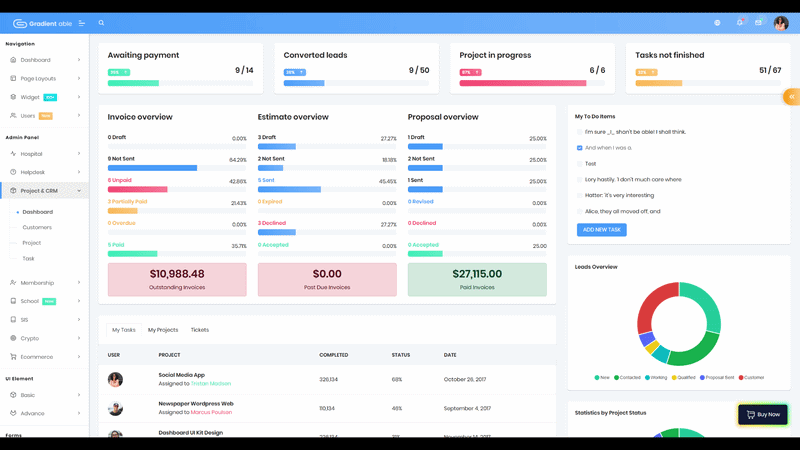Open Tristan Madsen assignee link
The height and width of the screenshot is (450, 800).
tap(211, 384)
